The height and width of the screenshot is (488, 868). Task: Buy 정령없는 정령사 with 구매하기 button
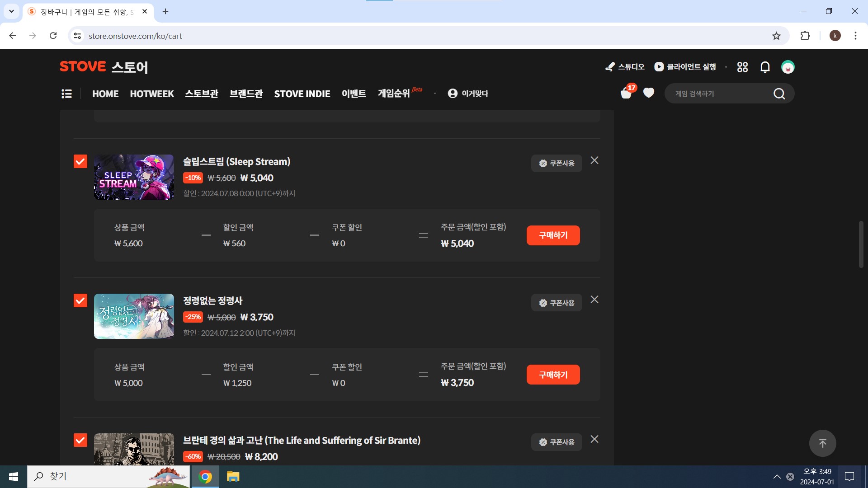click(x=553, y=375)
